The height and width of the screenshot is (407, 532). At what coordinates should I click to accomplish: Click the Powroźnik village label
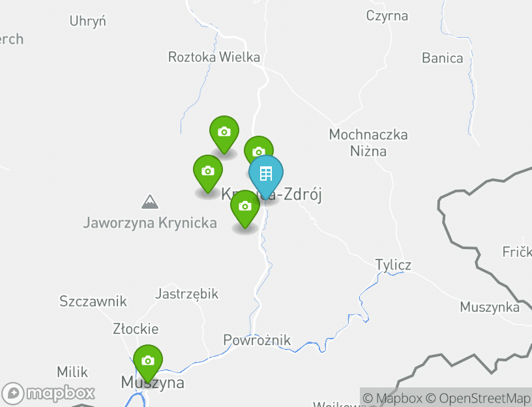(257, 340)
